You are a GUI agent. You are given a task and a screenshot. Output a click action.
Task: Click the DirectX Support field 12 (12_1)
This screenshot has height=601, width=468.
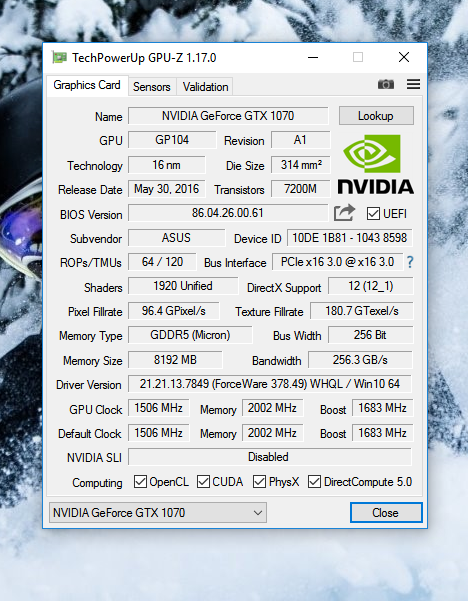pos(371,286)
